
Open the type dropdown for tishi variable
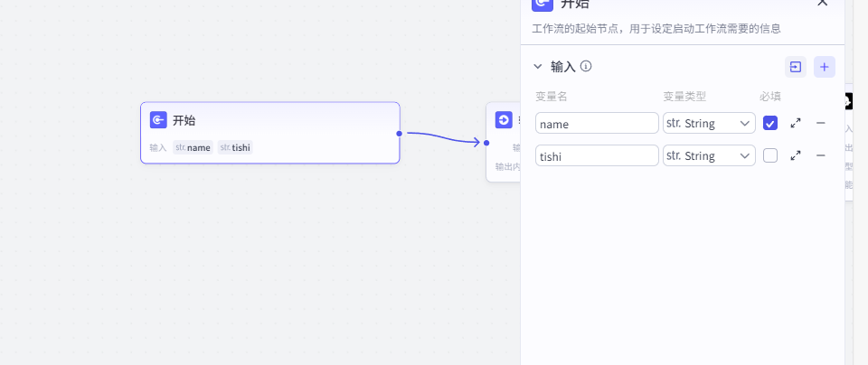click(x=709, y=155)
